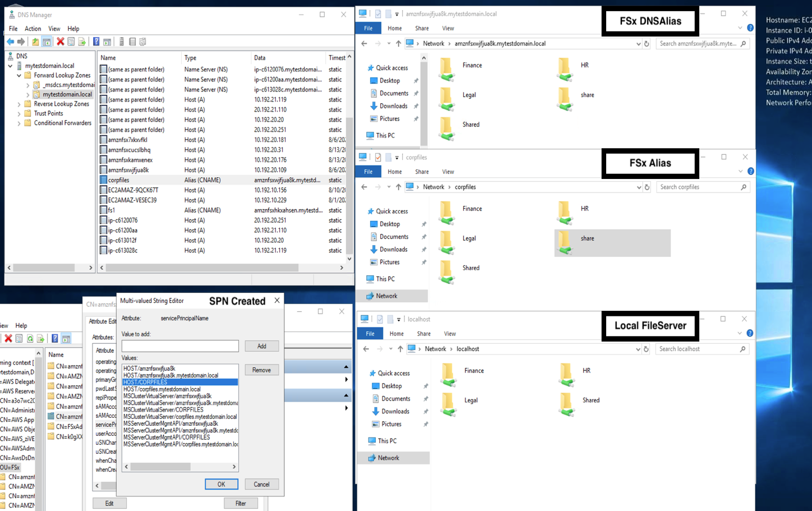The width and height of the screenshot is (812, 511).
Task: Open Help using the question mark toolbar icon
Action: point(96,41)
